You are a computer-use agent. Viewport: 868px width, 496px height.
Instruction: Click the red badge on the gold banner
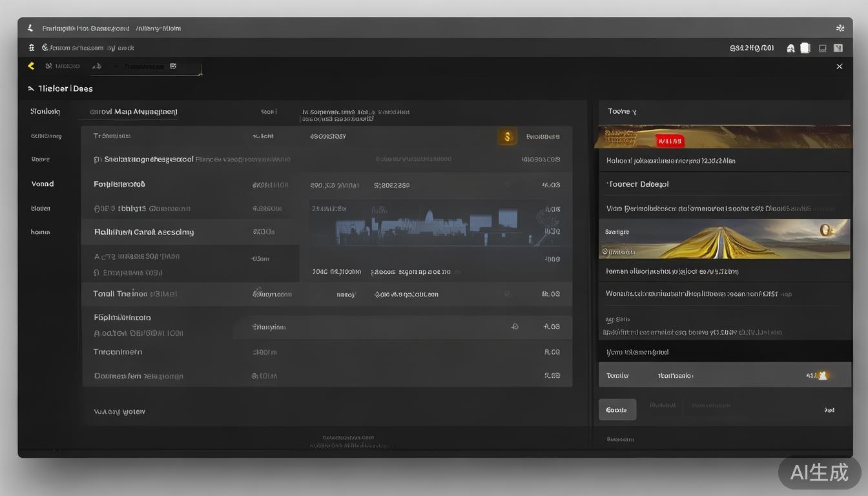[670, 141]
